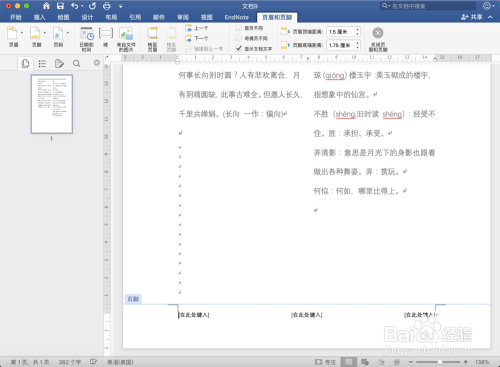Enable 首页不同 (Different First Page) checkbox
Screen dimensions: 500x367
click(x=238, y=28)
